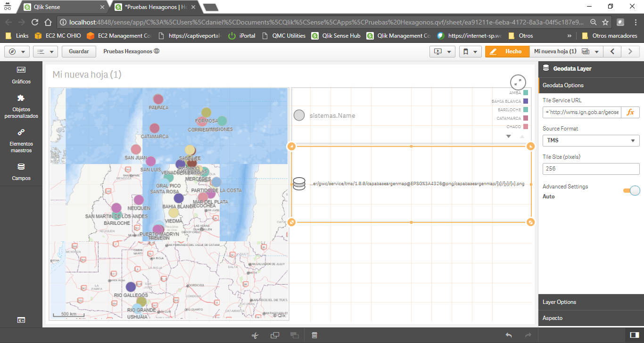Copy the selected object
Image resolution: width=644 pixels, height=343 pixels.
(275, 335)
